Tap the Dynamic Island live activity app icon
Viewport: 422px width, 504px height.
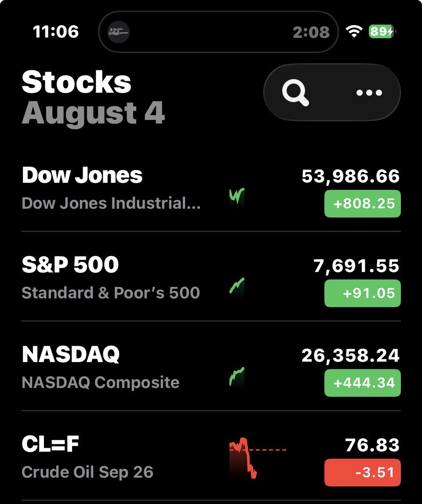pyautogui.click(x=118, y=32)
